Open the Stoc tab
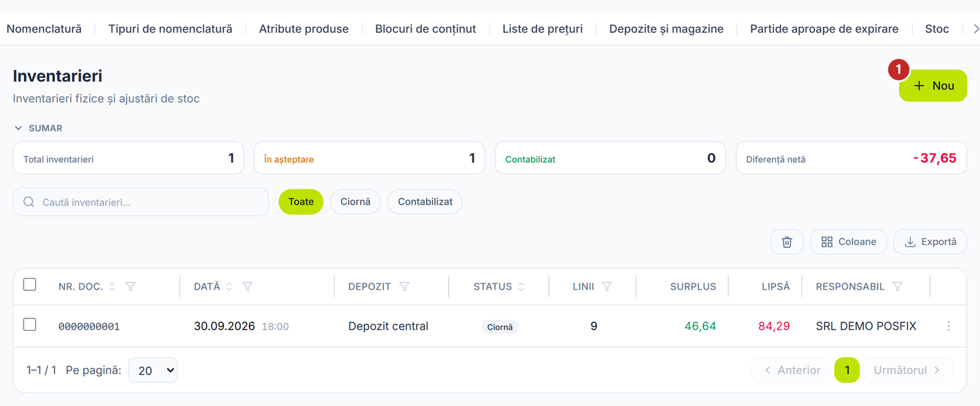The width and height of the screenshot is (980, 406). [x=937, y=29]
